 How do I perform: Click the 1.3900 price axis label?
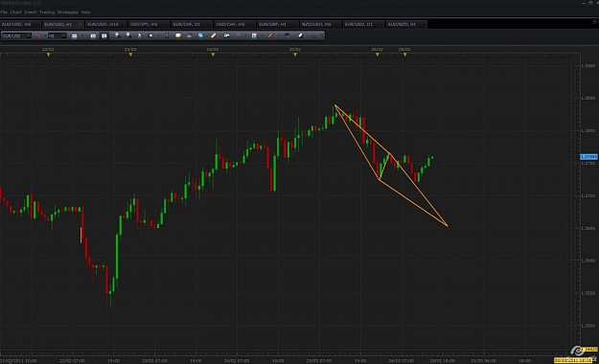tap(588, 66)
